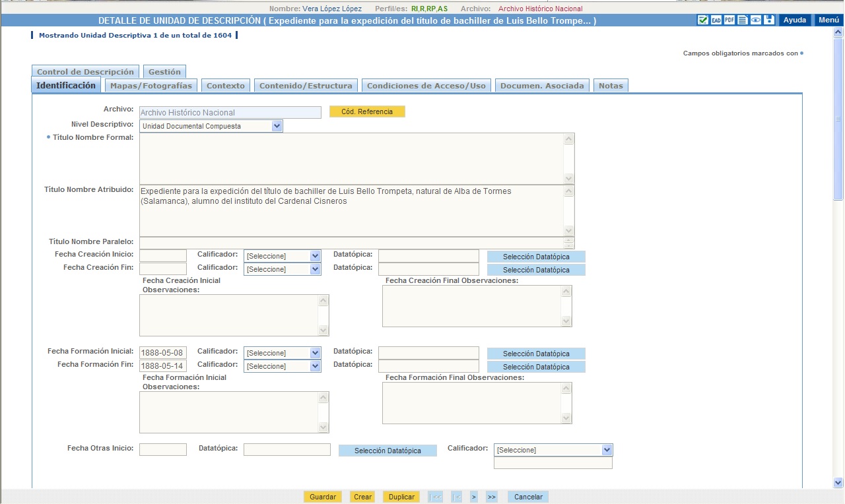Expand Calificador dropdown for Fecha Creación Inicio
The image size is (845, 504).
[x=315, y=256]
